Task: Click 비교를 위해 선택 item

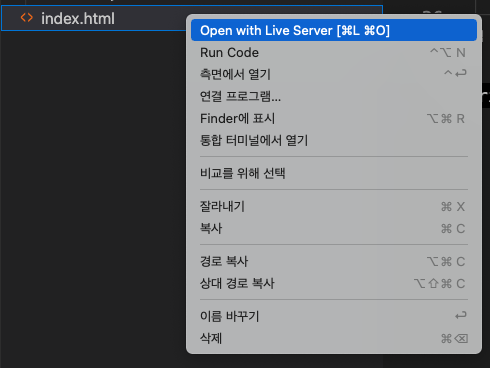Action: click(334, 173)
